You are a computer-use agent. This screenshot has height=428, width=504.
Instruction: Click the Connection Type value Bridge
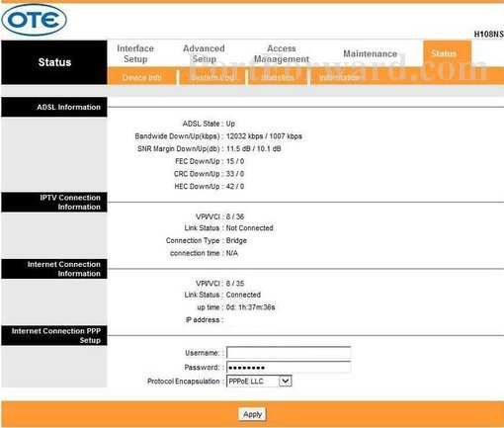[x=236, y=240]
